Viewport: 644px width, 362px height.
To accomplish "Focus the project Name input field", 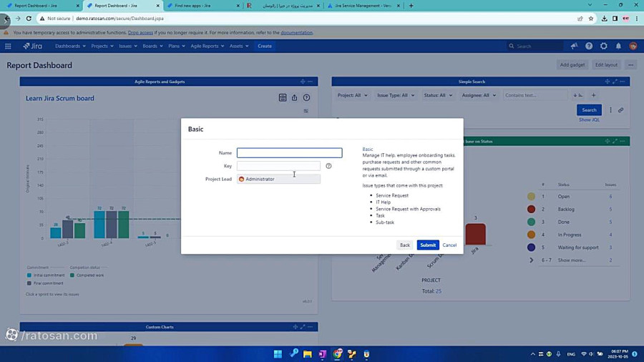I will pyautogui.click(x=290, y=152).
